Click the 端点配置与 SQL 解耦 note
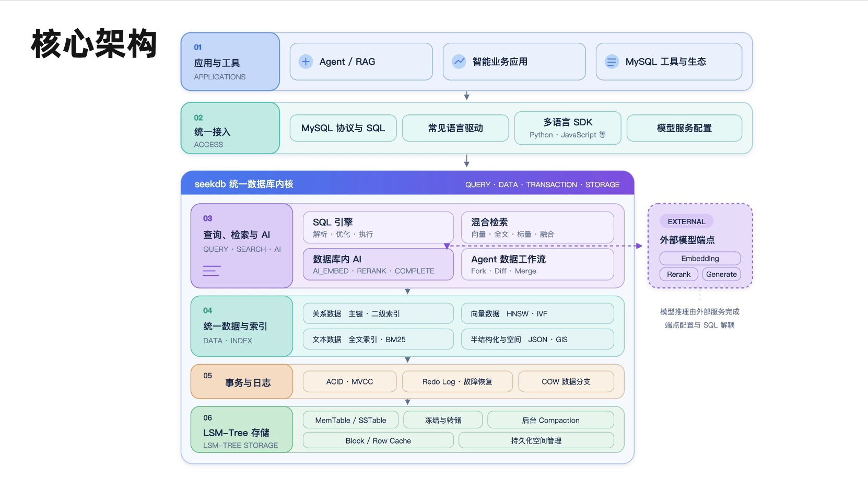The height and width of the screenshot is (489, 868). coord(700,325)
